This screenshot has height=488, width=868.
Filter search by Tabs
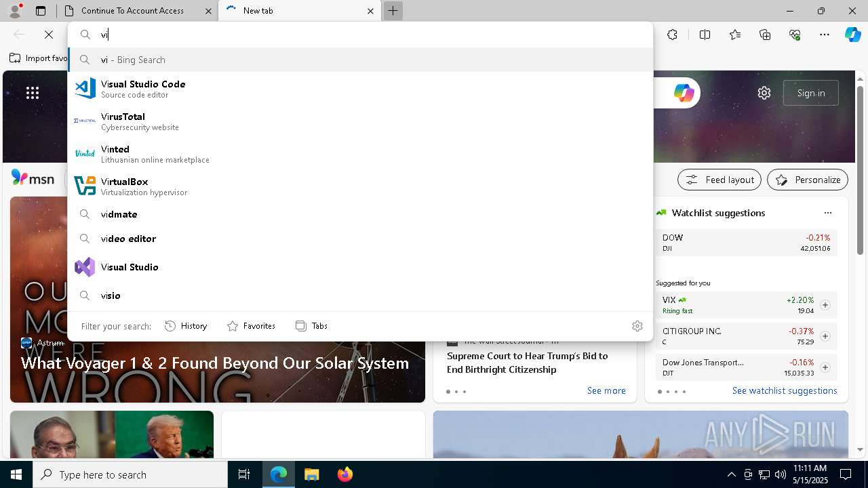tap(312, 326)
